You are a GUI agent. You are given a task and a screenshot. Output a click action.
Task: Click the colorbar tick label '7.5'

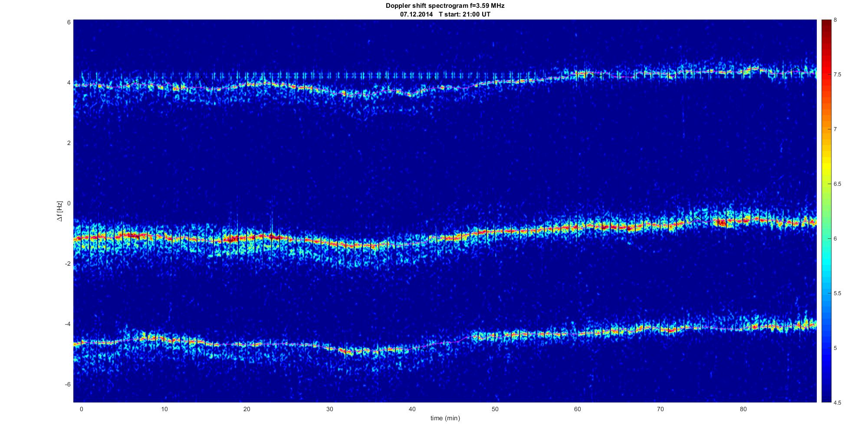[x=837, y=75]
